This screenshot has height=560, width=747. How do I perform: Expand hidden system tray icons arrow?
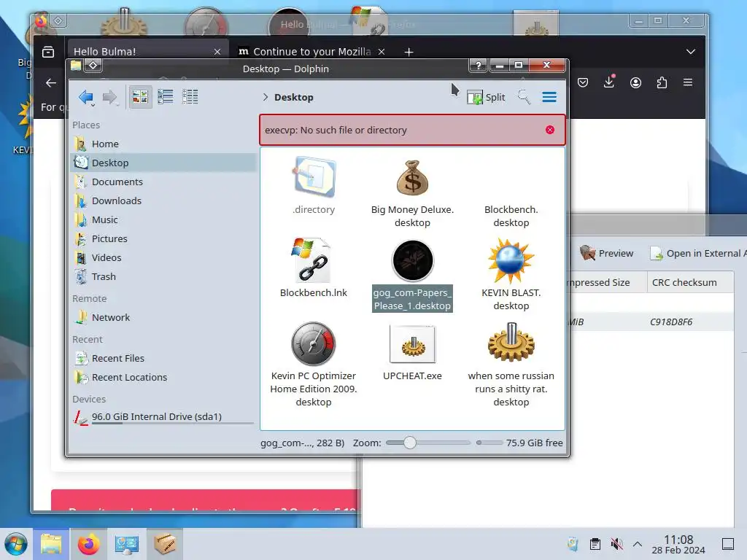638,544
